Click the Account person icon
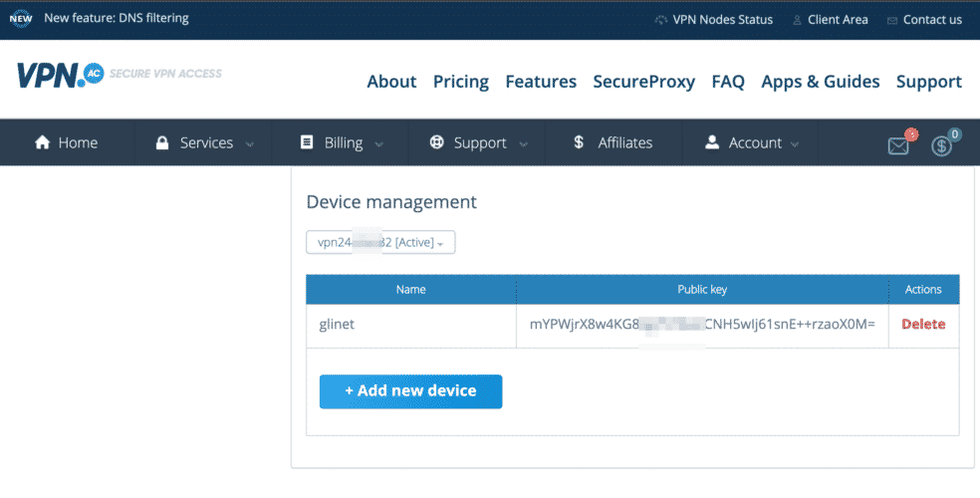 coord(712,142)
